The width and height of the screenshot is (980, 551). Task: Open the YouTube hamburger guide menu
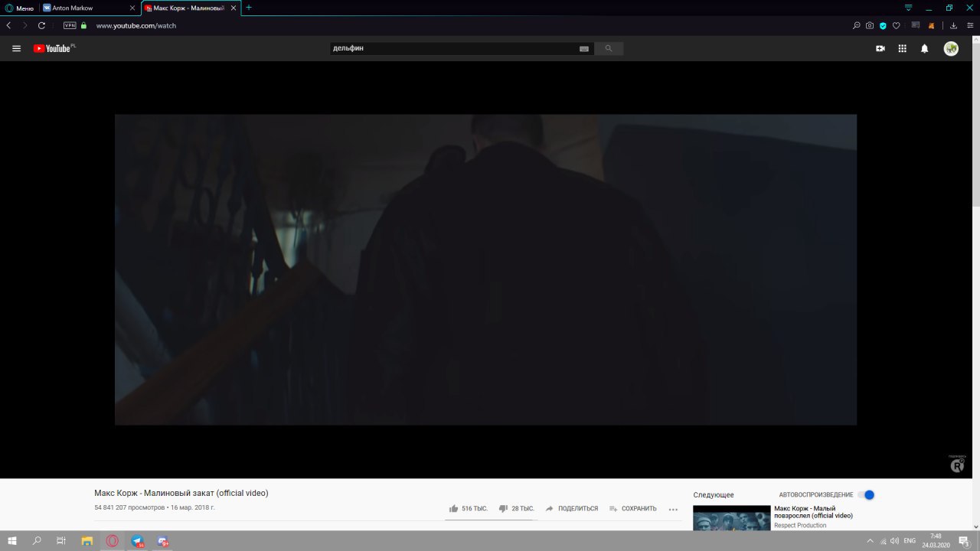click(16, 48)
